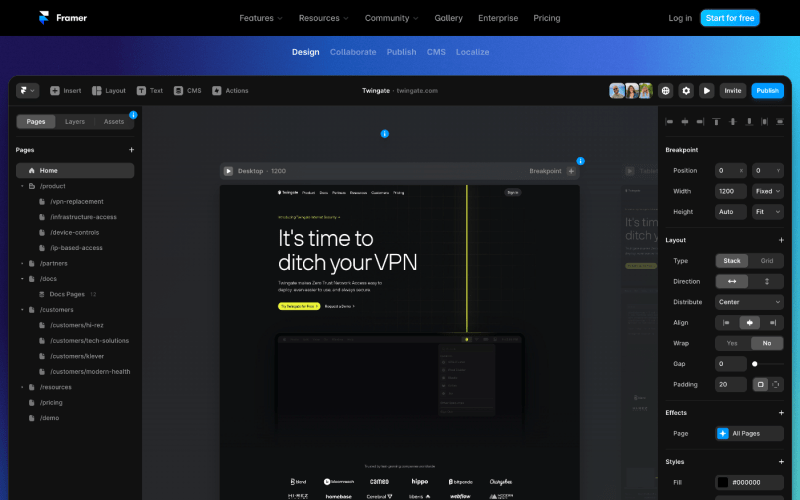This screenshot has height=500, width=800.
Task: Collapse the /customers folder
Action: coord(22,310)
